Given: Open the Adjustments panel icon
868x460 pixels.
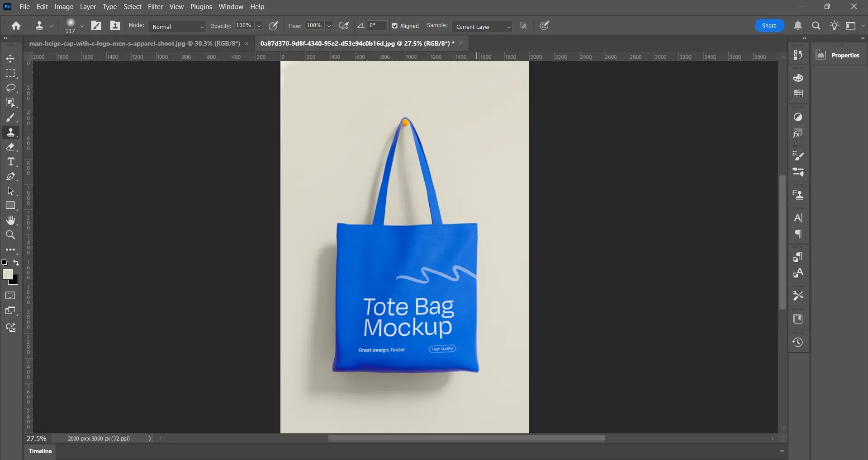Looking at the screenshot, I should [799, 117].
